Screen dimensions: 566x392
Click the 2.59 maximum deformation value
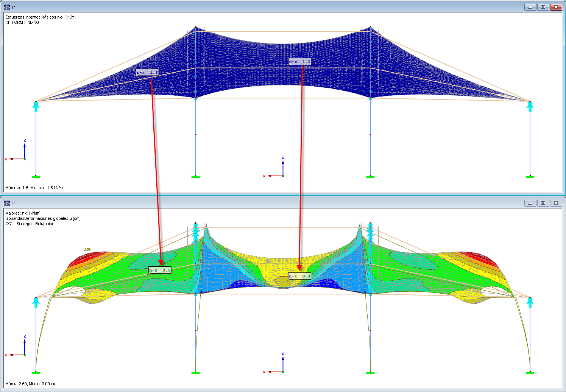click(x=87, y=250)
